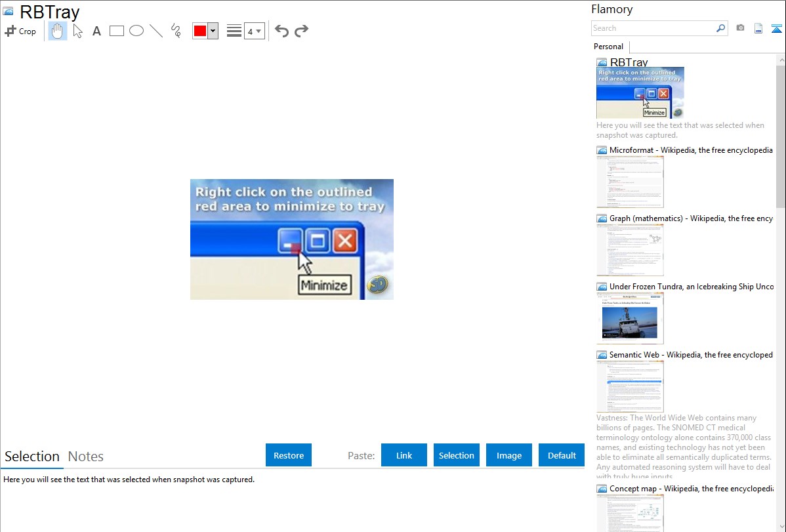Paste as Link
The height and width of the screenshot is (532, 786).
404,455
